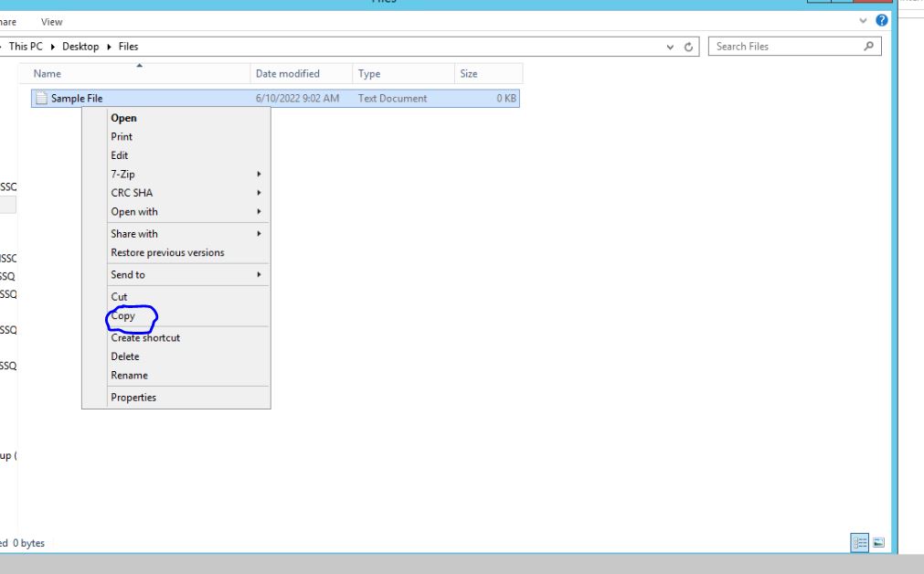Switch to large icons view in status bar
924x574 pixels.
(878, 543)
